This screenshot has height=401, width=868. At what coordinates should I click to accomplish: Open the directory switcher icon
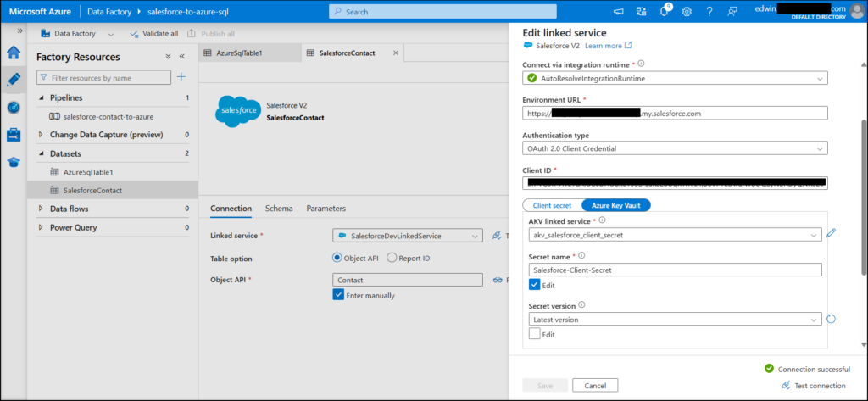coord(642,11)
